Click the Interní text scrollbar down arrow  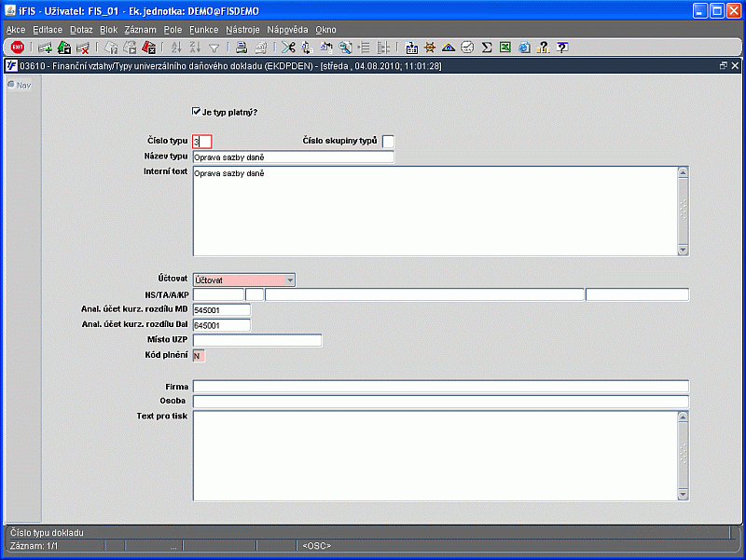point(684,250)
